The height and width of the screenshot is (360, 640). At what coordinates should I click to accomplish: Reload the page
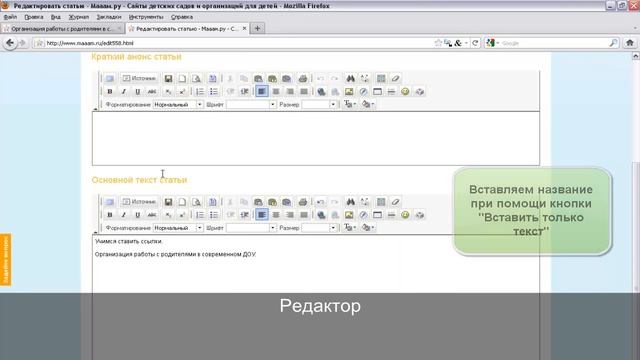coord(475,43)
